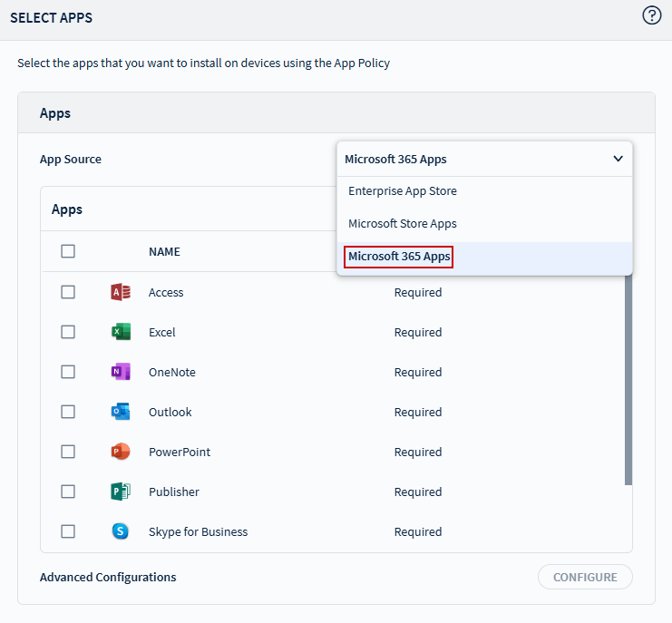Choose Enterprise App Store option

pos(403,191)
